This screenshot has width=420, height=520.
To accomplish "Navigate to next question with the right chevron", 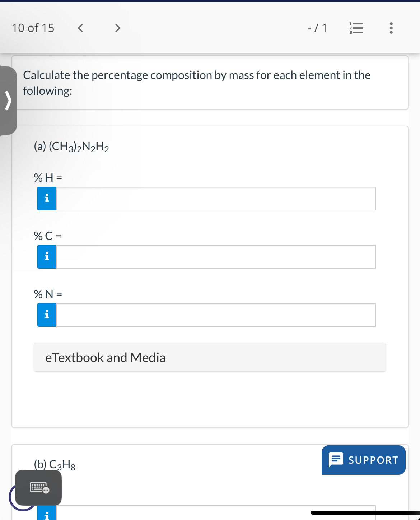I will coord(117,28).
